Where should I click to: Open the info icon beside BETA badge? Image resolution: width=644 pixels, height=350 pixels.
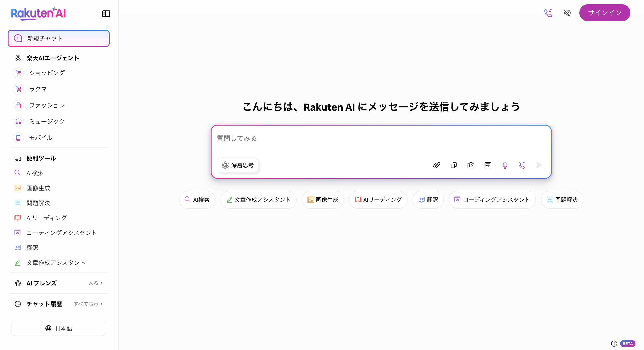tap(614, 344)
